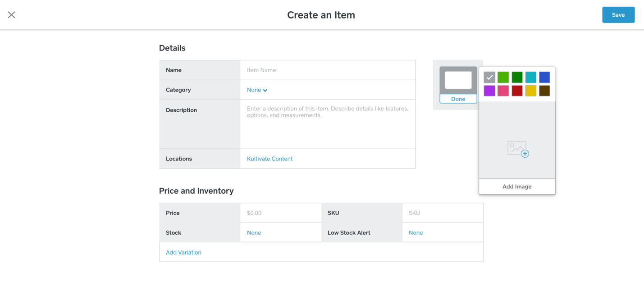Screen dimensions: 644x292
Task: Open the Kultivate Content locations link
Action: click(269, 159)
